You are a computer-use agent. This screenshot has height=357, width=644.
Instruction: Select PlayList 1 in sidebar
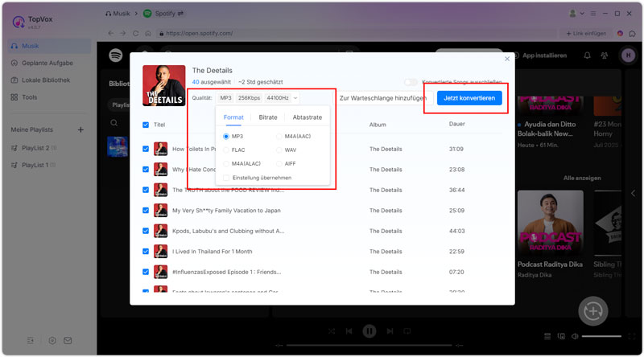click(x=35, y=165)
